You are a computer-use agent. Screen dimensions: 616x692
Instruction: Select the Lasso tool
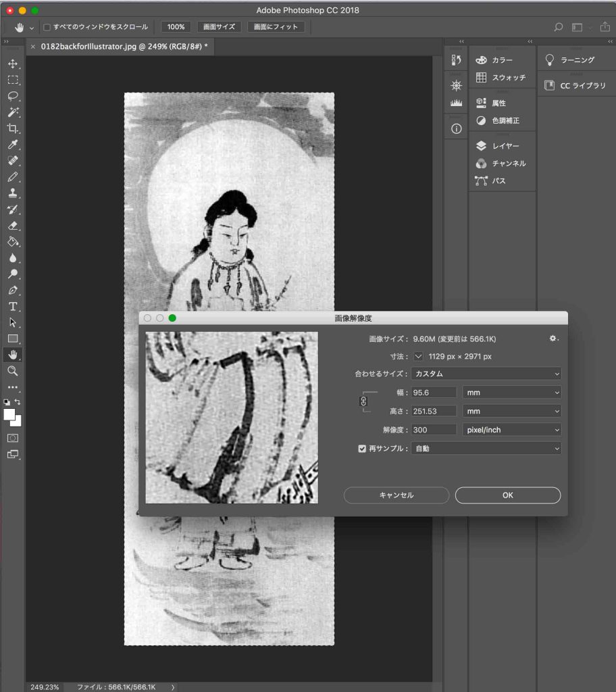[x=13, y=96]
